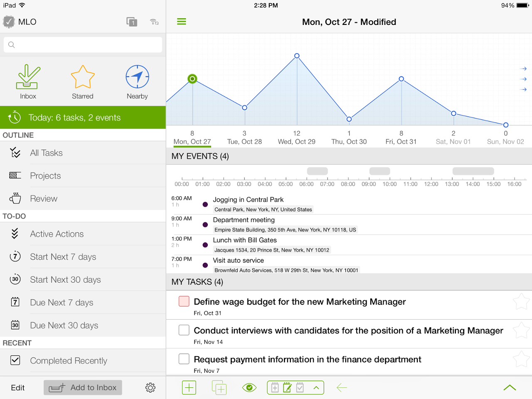Tap the green hamburger menu icon
The image size is (532, 399).
click(182, 22)
